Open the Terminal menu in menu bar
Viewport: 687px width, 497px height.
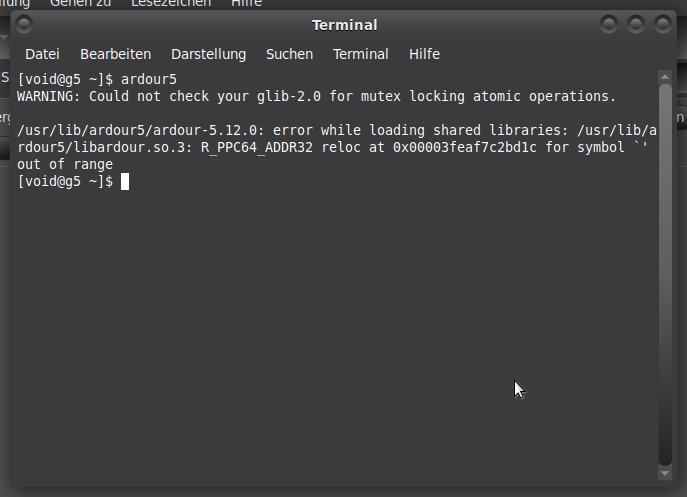click(x=360, y=54)
